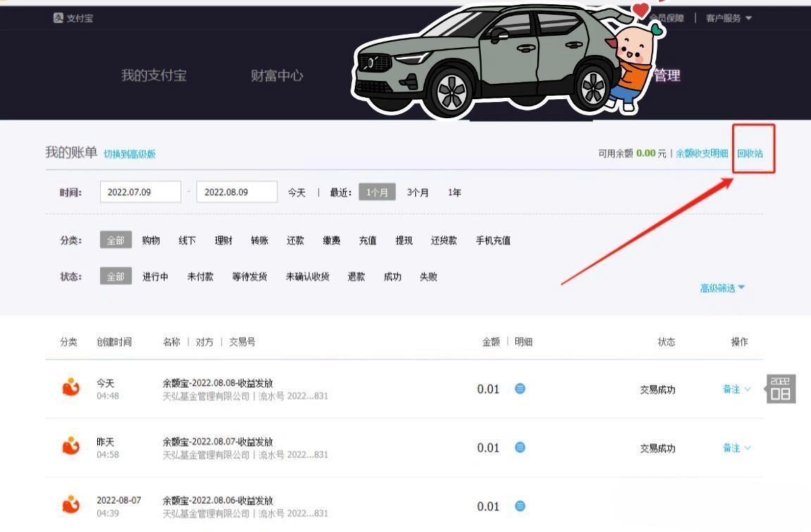Expand the 高级筛选 dropdown
Viewport: 811px width, 532px height.
click(x=722, y=288)
